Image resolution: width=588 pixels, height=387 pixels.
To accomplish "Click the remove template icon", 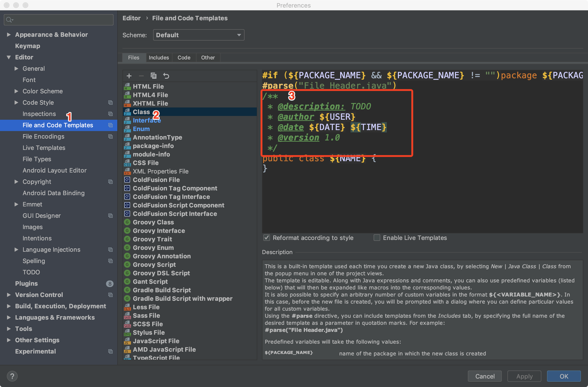I will pyautogui.click(x=141, y=76).
